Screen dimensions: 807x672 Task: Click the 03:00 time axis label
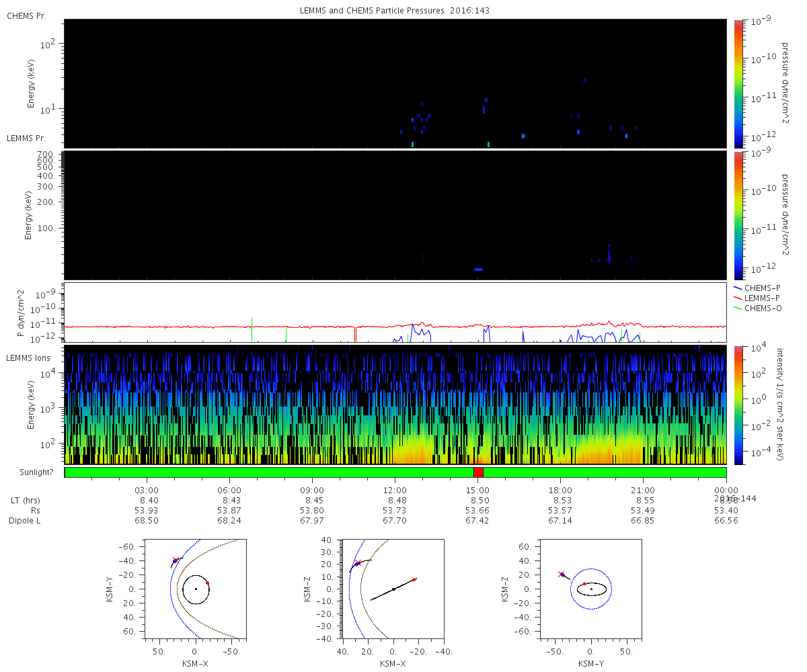pos(147,490)
